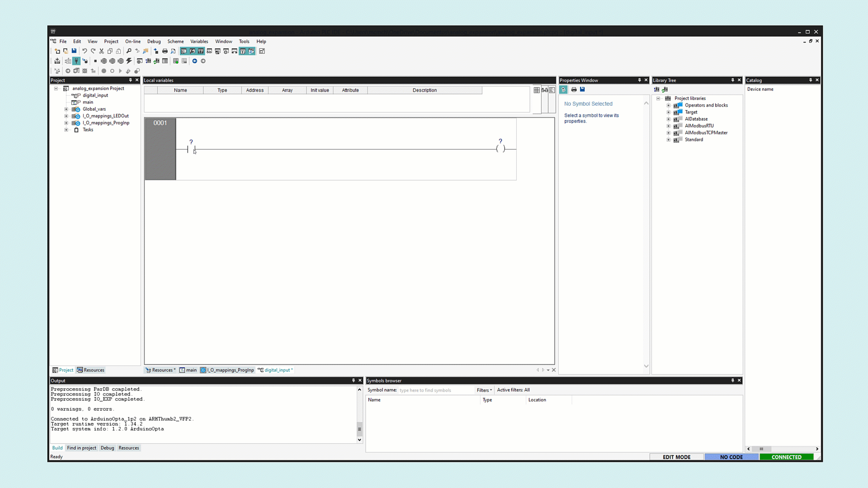Click the EDIT MODE status button
The width and height of the screenshot is (868, 488).
click(676, 457)
